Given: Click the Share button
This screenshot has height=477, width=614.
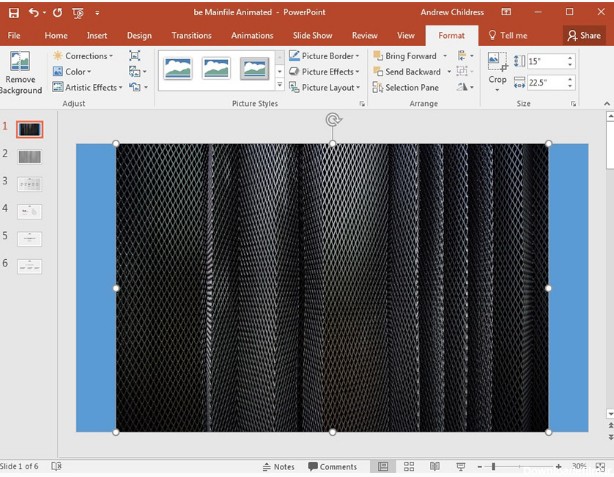Looking at the screenshot, I should [x=584, y=35].
